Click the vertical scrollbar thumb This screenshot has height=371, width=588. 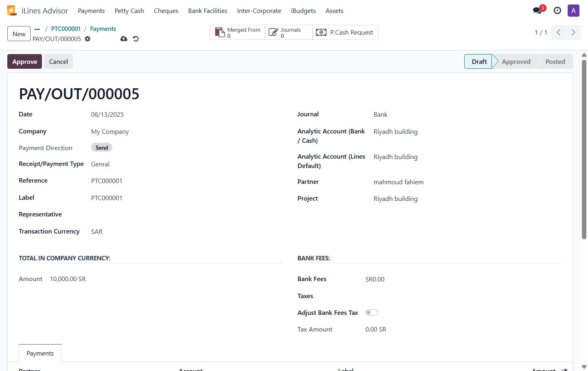pos(584,149)
